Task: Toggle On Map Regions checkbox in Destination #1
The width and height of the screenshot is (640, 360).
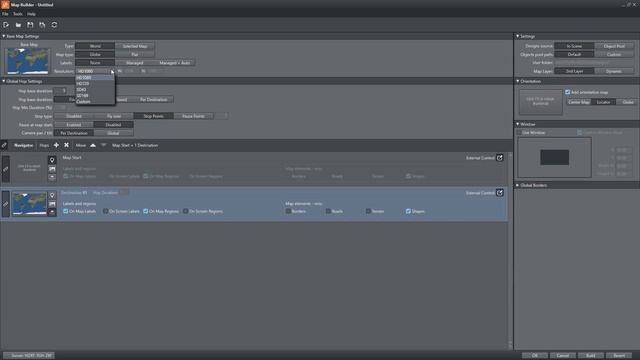Action: (146, 211)
